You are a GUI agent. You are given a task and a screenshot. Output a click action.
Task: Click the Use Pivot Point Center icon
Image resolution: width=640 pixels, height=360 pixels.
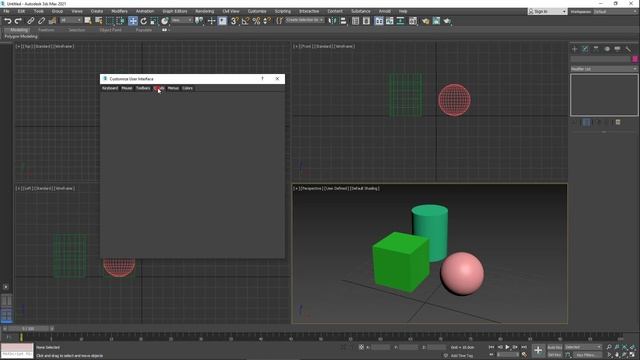(x=199, y=21)
